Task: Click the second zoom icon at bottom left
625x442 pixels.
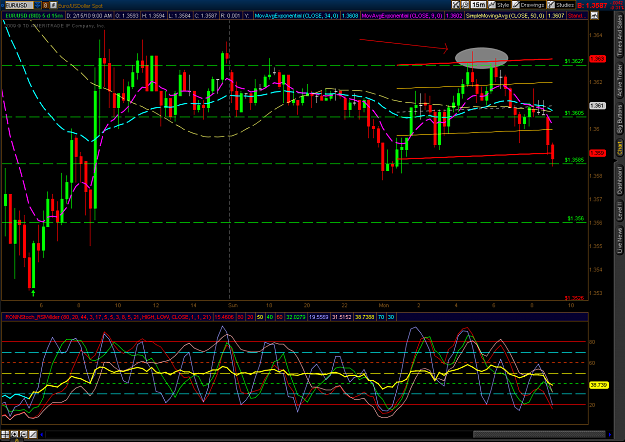Action: pos(24,434)
